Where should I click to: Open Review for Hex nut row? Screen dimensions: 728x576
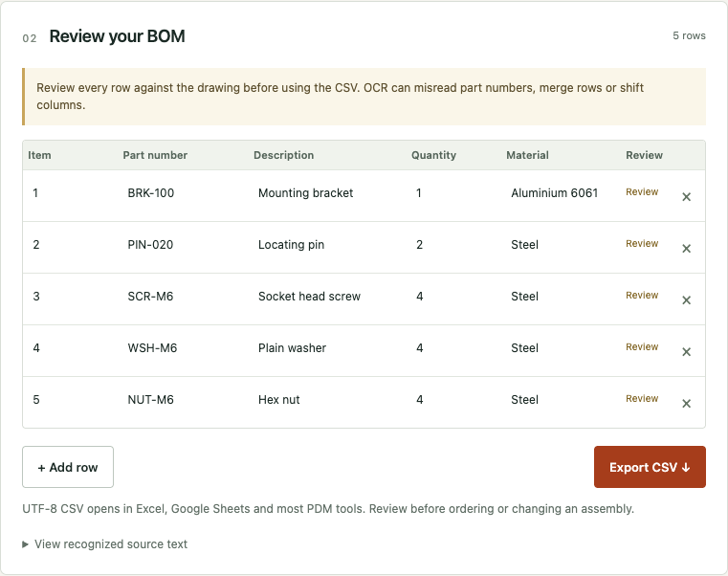pos(642,398)
